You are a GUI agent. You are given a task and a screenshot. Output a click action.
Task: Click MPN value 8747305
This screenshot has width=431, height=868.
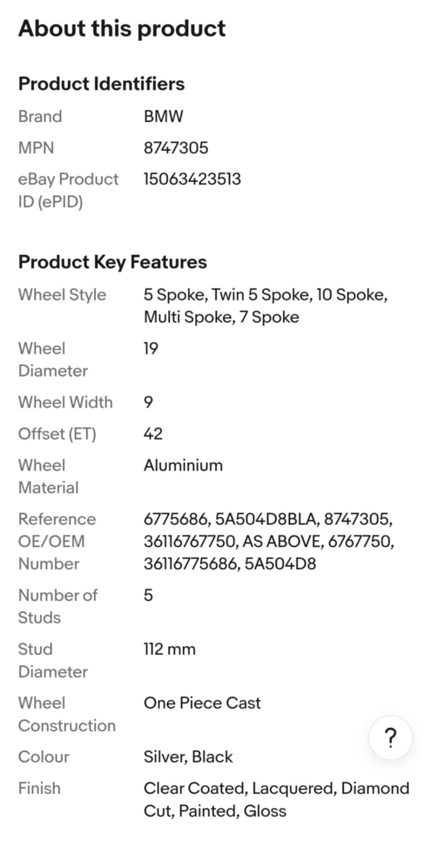176,148
